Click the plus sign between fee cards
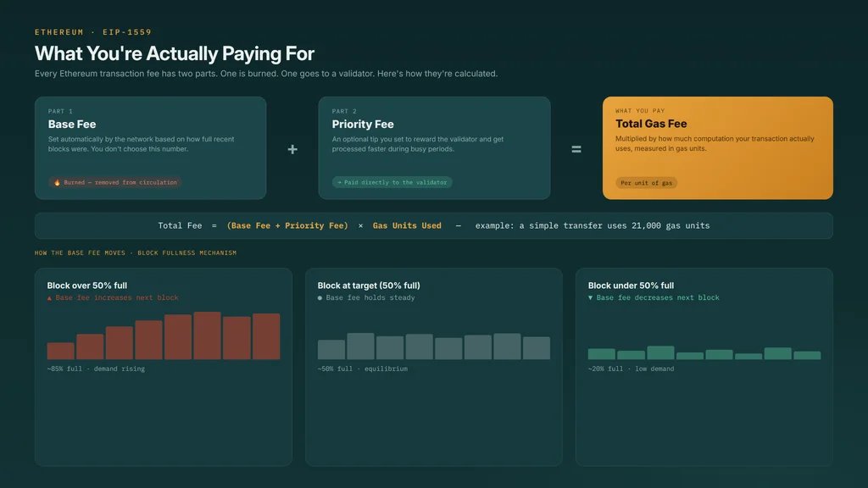This screenshot has height=488, width=868. point(292,149)
